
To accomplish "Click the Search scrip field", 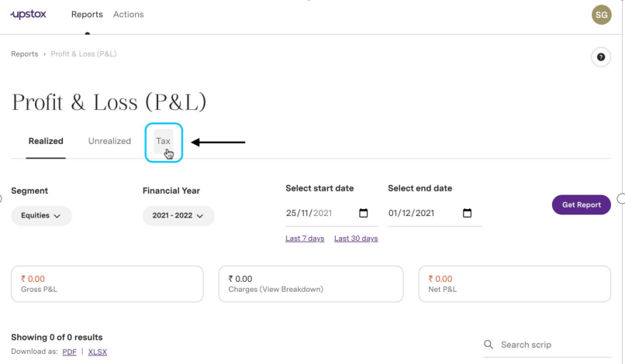I will pos(547,345).
